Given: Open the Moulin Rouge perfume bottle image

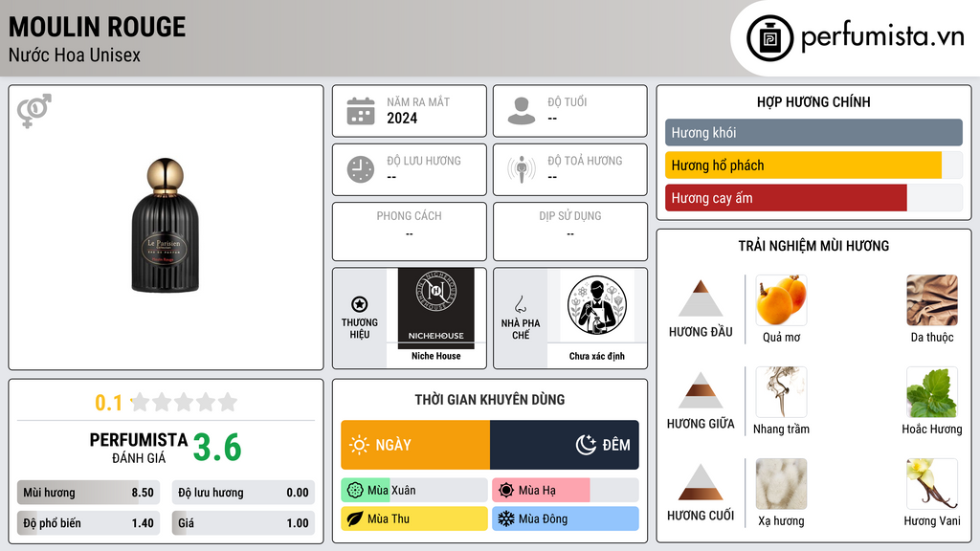Looking at the screenshot, I should pyautogui.click(x=166, y=226).
